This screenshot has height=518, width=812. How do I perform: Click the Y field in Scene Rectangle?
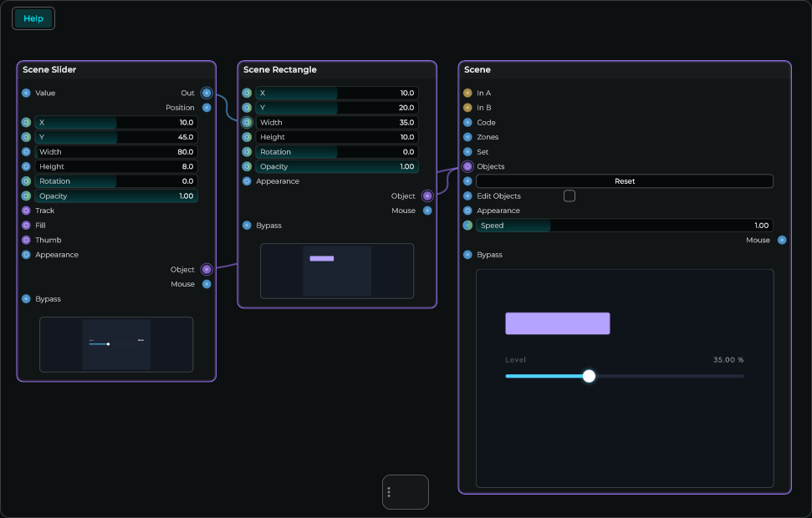pos(337,108)
